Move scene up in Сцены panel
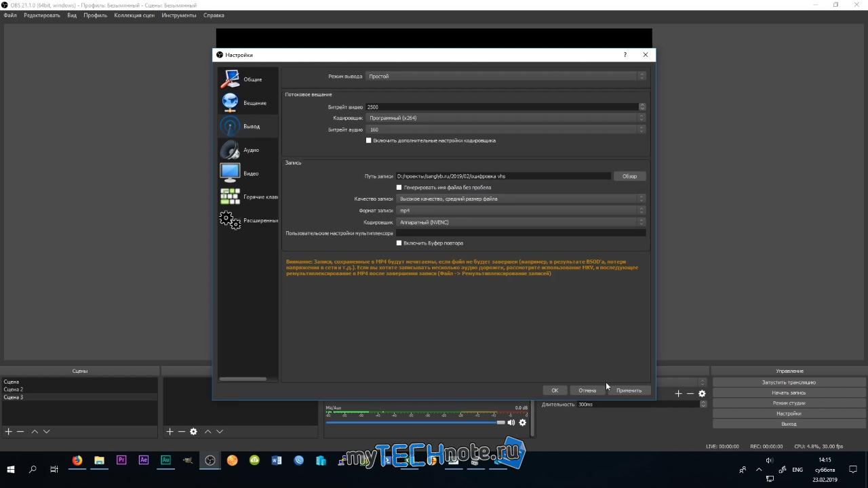 coord(35,431)
